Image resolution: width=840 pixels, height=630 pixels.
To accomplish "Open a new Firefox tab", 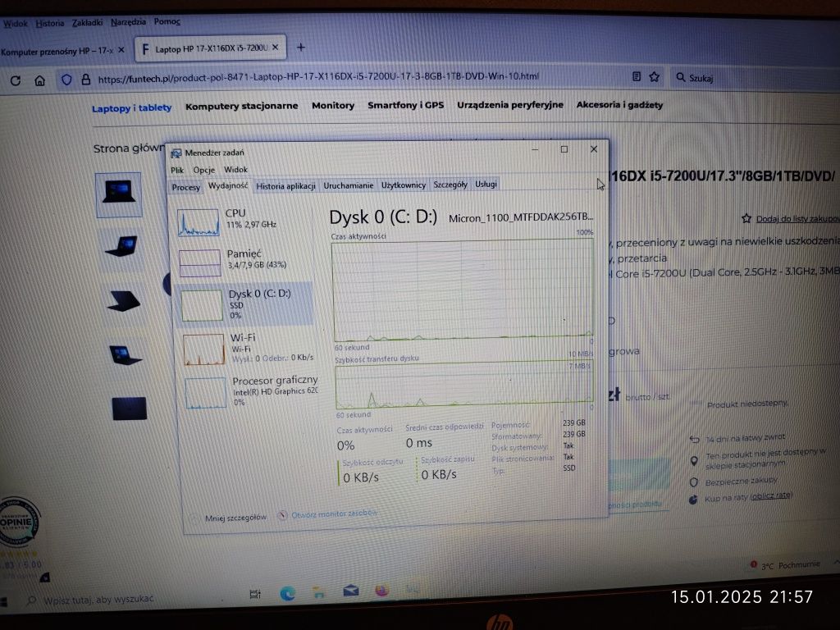I will (x=301, y=48).
